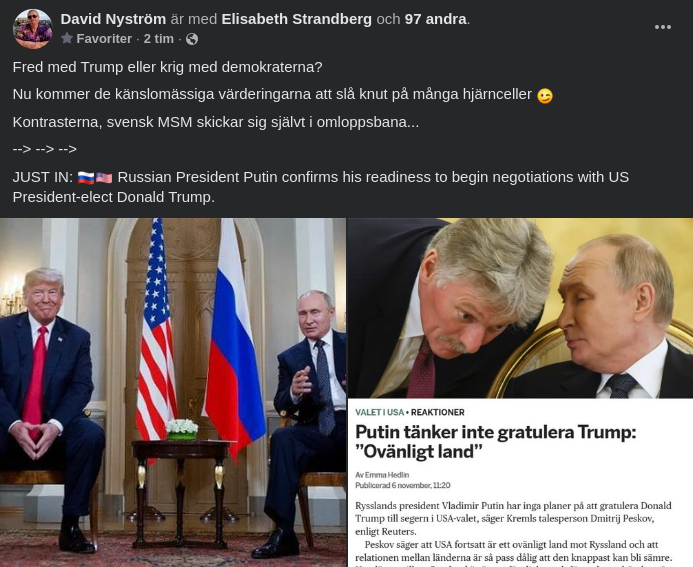693x567 pixels.
Task: Open the three-dot post options menu
Action: click(x=663, y=27)
